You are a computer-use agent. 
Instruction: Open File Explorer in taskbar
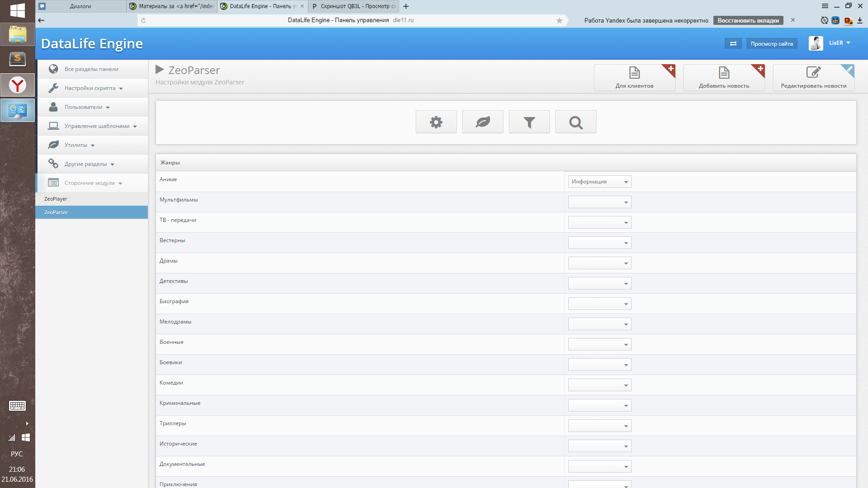point(18,34)
